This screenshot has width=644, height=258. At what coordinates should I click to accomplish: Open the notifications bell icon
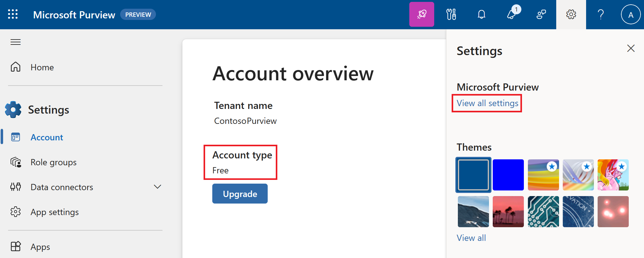click(481, 14)
